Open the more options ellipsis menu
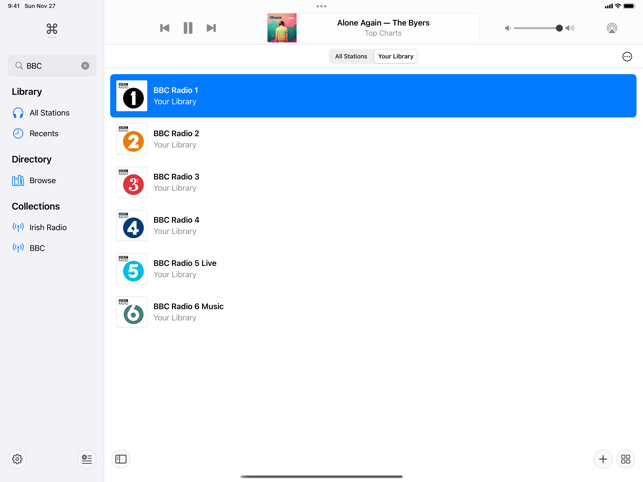 tap(627, 57)
